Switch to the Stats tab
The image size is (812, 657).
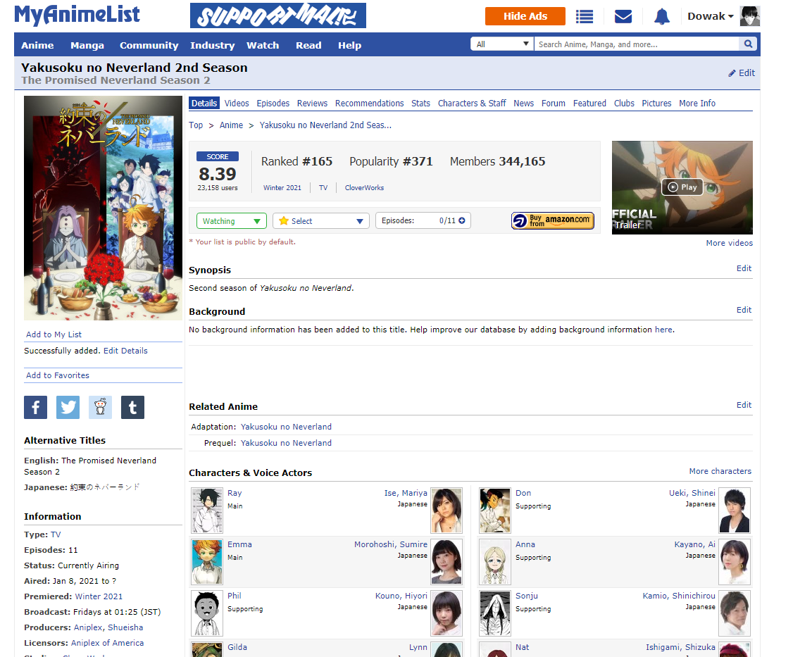(420, 103)
